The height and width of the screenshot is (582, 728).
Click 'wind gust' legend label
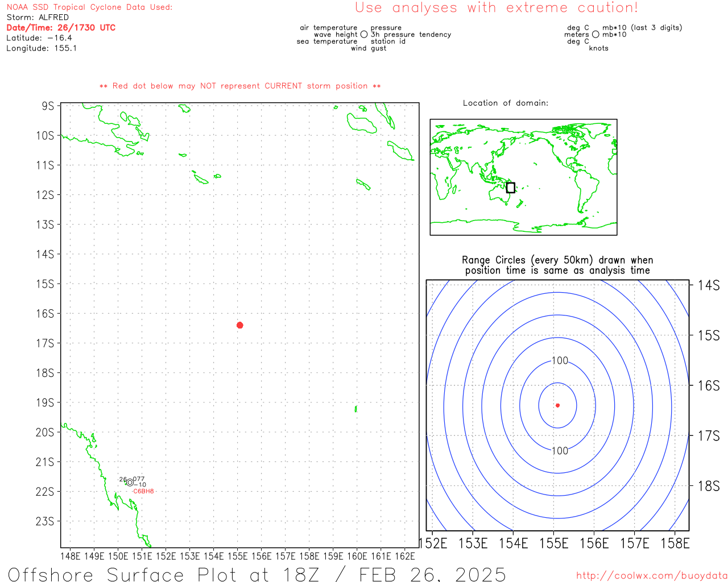click(369, 48)
